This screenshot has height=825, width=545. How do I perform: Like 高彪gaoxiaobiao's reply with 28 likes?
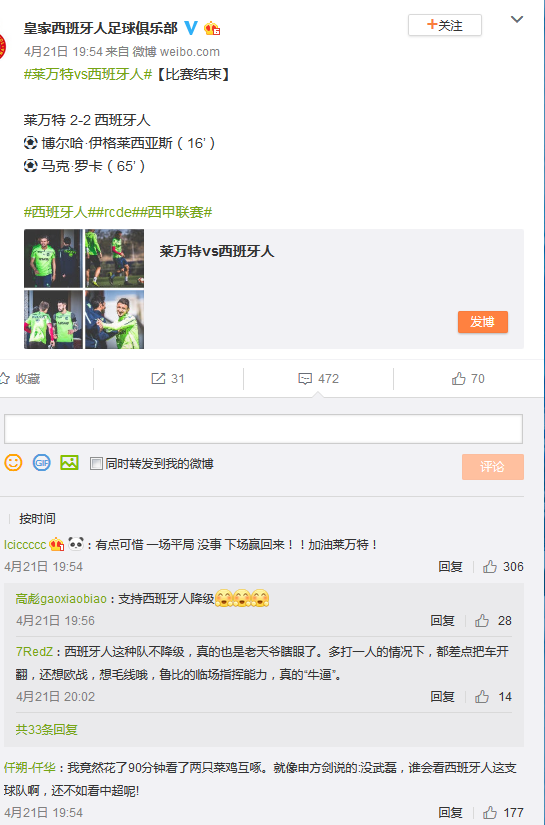[x=493, y=621]
